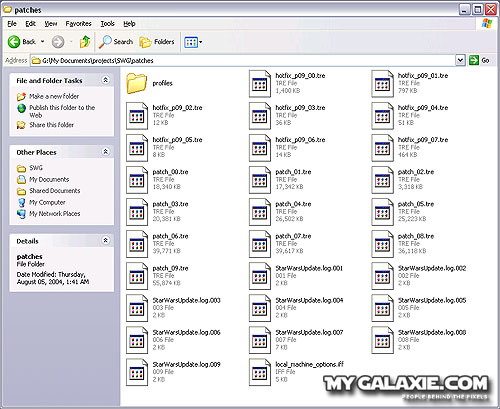Select patch_07.tre file icon
The image size is (500, 409).
(260, 244)
